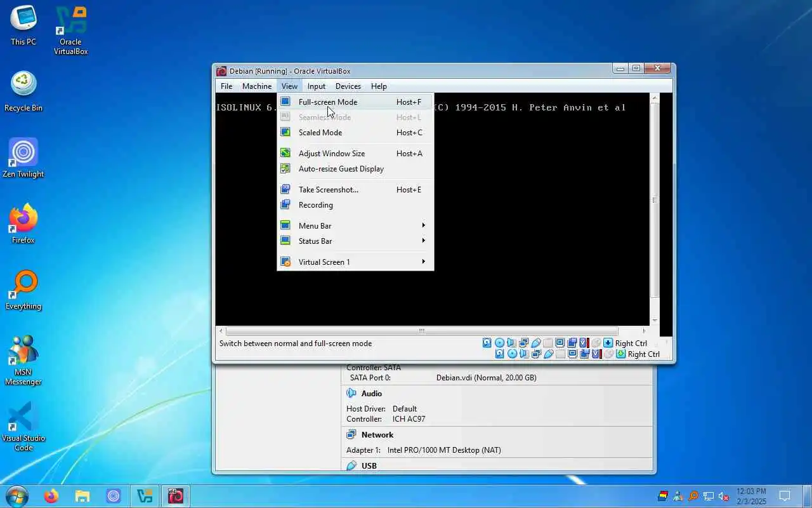This screenshot has height=508, width=812.
Task: Click the blue-arrow keyboard capture icon
Action: tap(608, 343)
